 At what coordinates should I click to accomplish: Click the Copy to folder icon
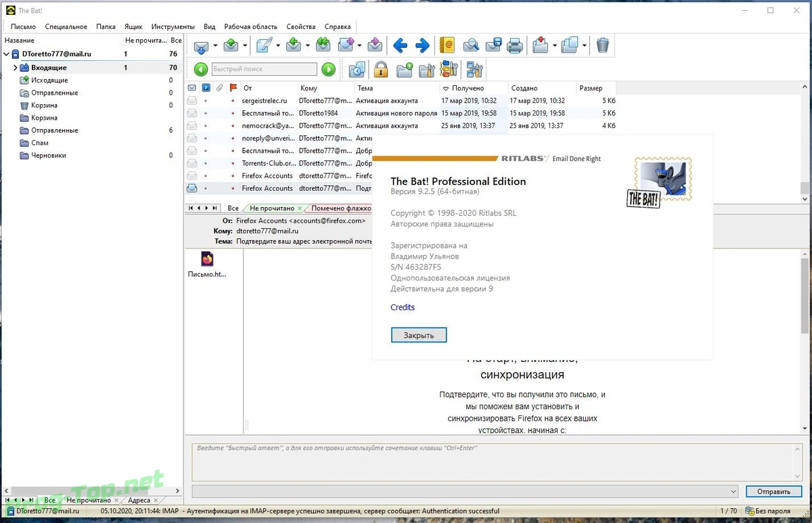pos(570,46)
